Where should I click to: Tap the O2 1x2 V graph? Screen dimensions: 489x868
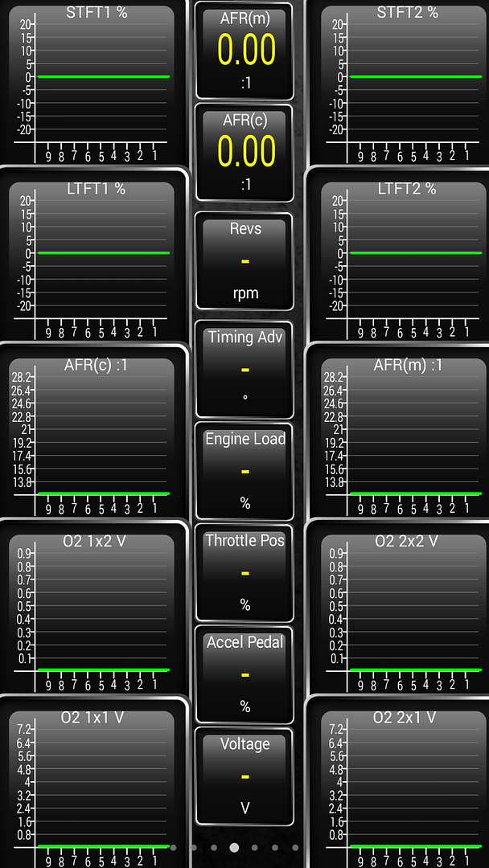coord(92,612)
